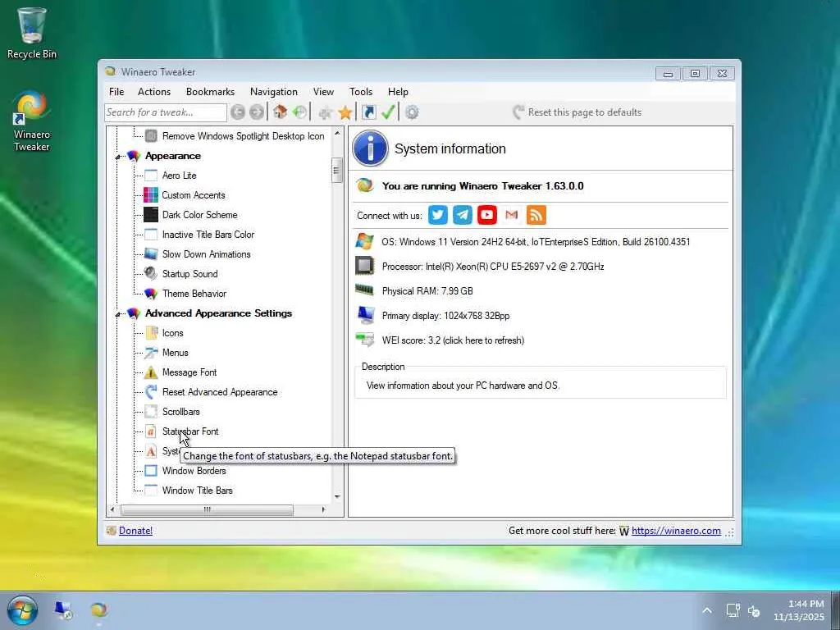The image size is (840, 630).
Task: Click Winaero Tweaker taskbar icon
Action: point(99,610)
